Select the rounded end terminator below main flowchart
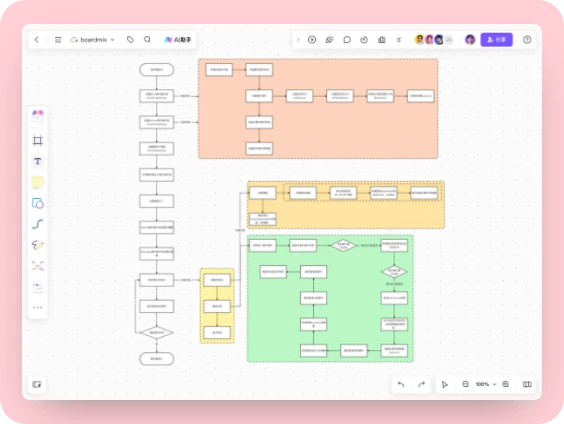The height and width of the screenshot is (424, 564). [x=156, y=359]
